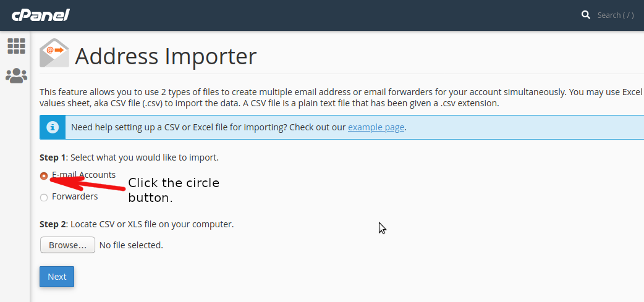Open the example page link

[x=376, y=127]
